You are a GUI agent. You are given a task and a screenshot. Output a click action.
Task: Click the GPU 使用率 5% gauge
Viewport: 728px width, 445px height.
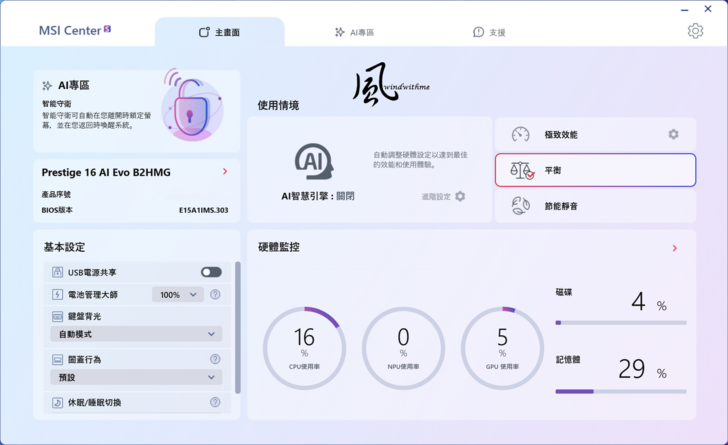(502, 348)
